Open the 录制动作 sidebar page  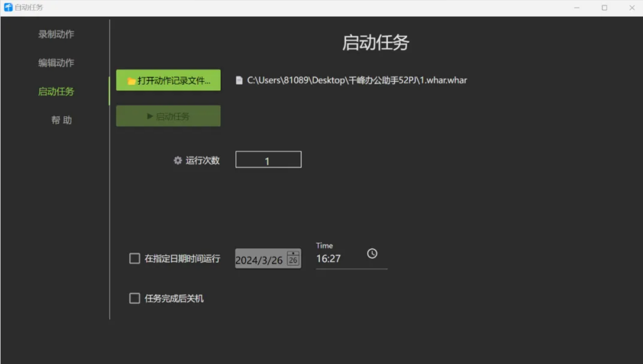(56, 34)
